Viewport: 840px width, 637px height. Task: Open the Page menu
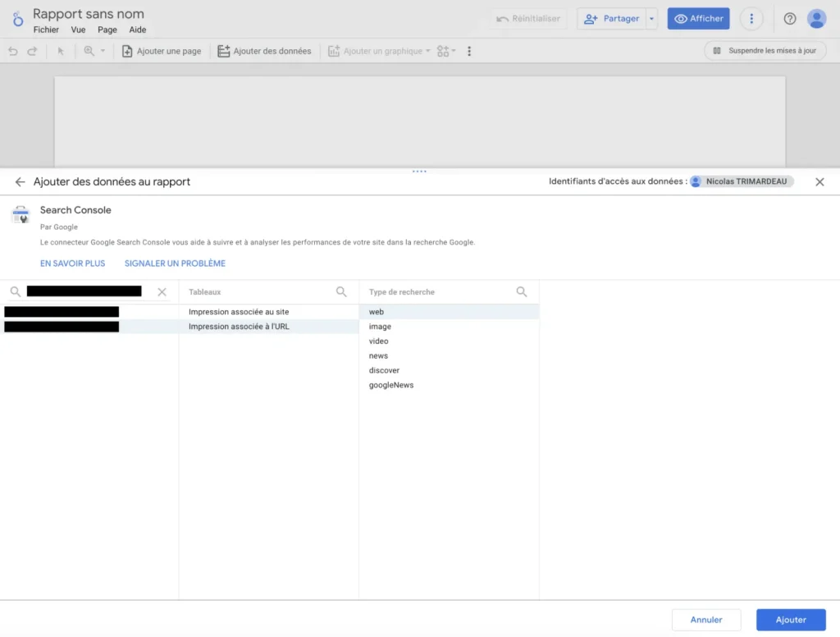click(107, 30)
